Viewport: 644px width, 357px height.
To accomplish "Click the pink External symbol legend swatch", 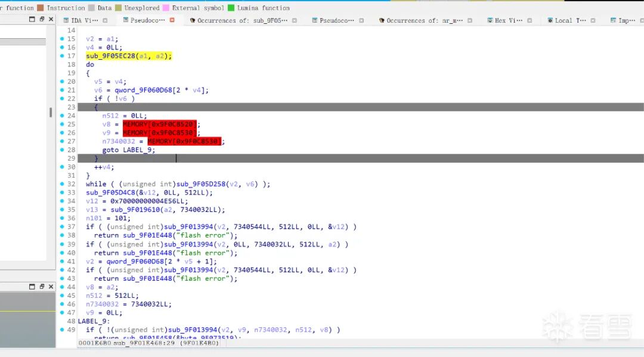I will [x=166, y=8].
